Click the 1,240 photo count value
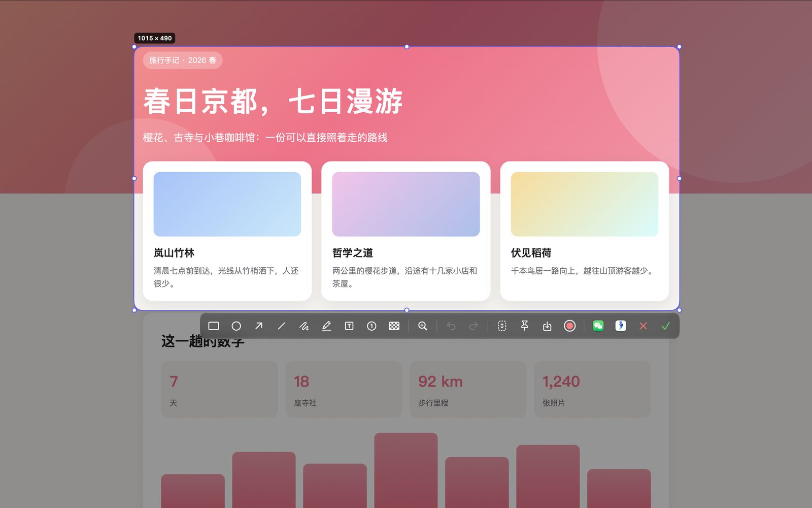The height and width of the screenshot is (508, 812). point(561,382)
